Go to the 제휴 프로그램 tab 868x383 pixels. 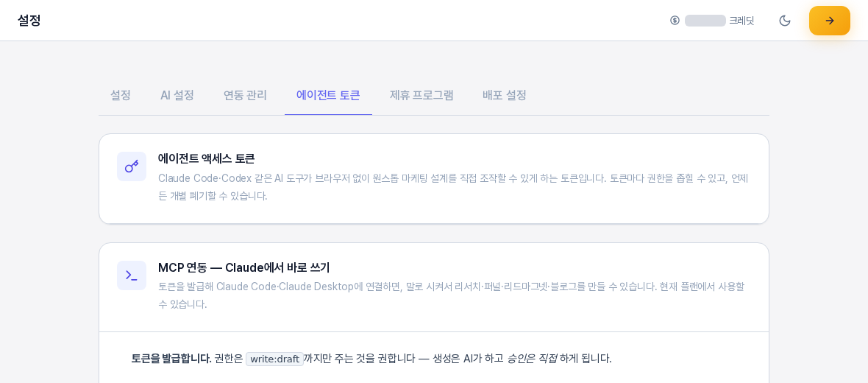421,95
